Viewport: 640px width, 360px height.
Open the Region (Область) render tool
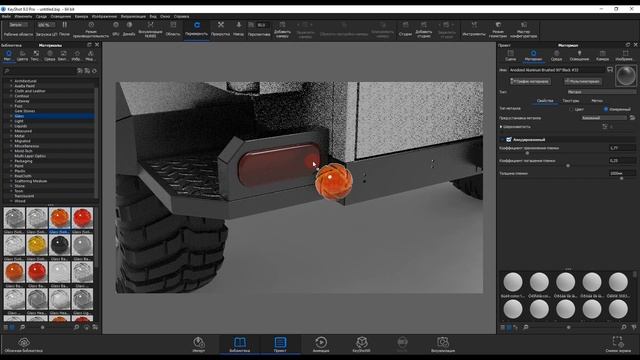tap(173, 29)
